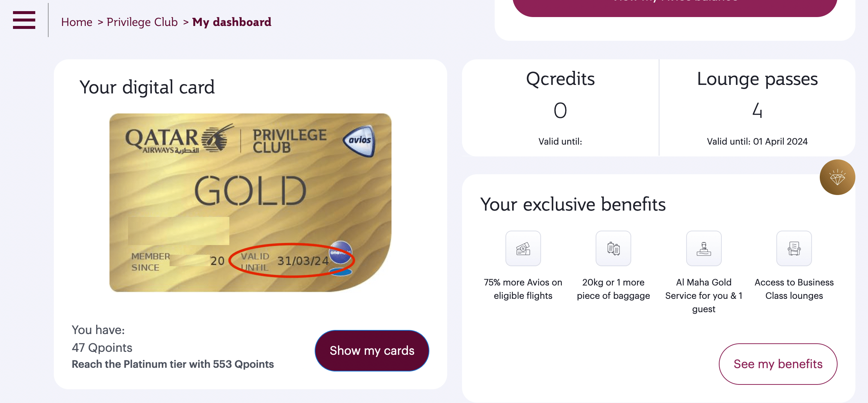Select the extra baggage allowance icon
Screen dimensions: 868x403
click(x=613, y=248)
